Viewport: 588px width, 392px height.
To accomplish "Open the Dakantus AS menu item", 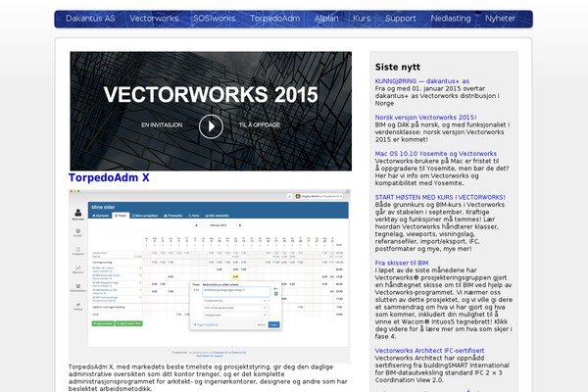I will (x=90, y=19).
